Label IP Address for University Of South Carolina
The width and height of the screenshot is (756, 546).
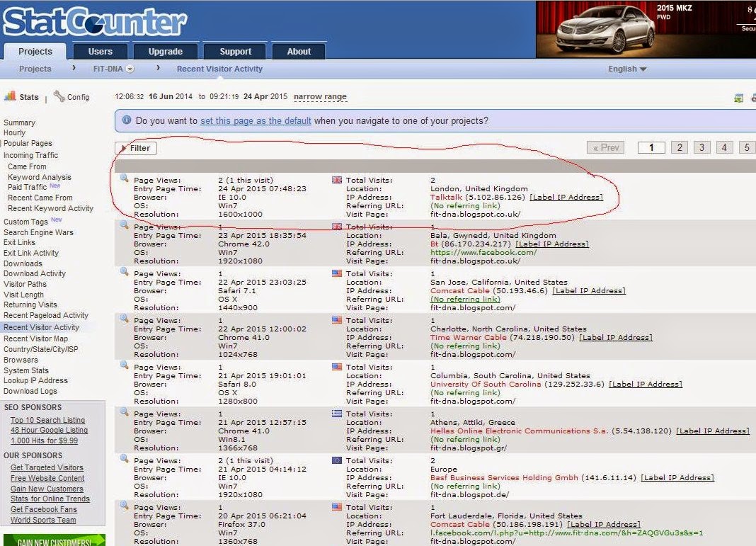tap(646, 385)
